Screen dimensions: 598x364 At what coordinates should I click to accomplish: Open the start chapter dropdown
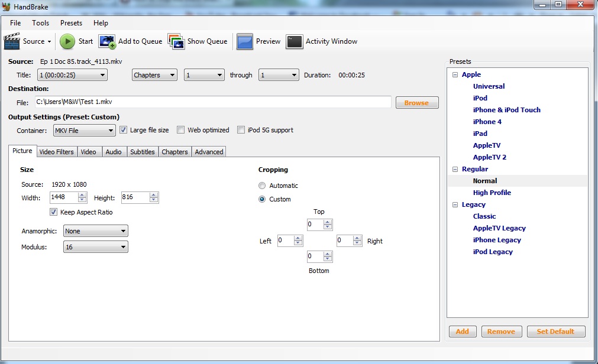click(204, 75)
